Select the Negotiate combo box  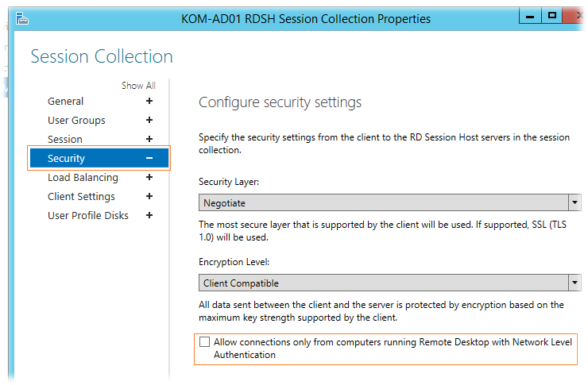pyautogui.click(x=390, y=202)
